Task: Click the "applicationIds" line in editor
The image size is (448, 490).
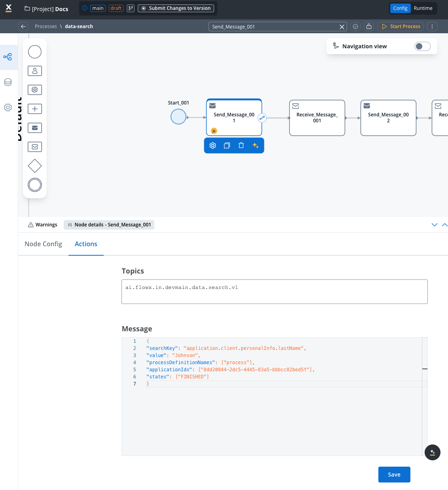Action: tap(230, 370)
